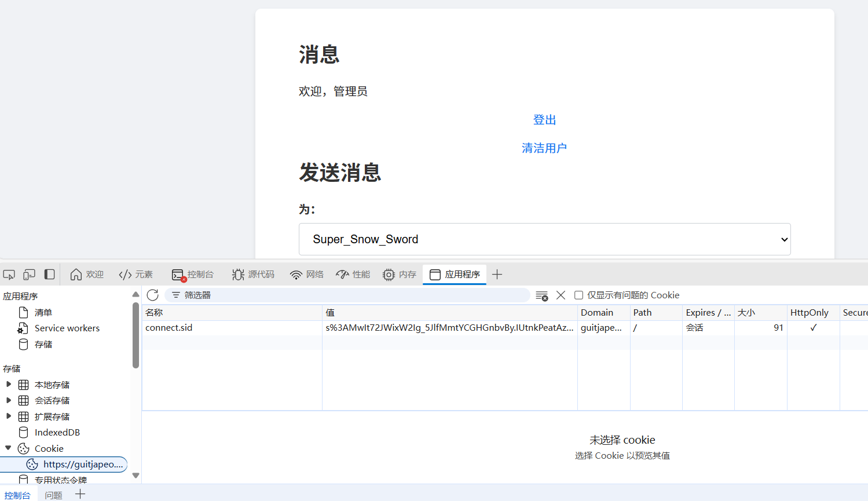Toggle device emulation icon
This screenshot has width=868, height=501.
click(x=29, y=275)
